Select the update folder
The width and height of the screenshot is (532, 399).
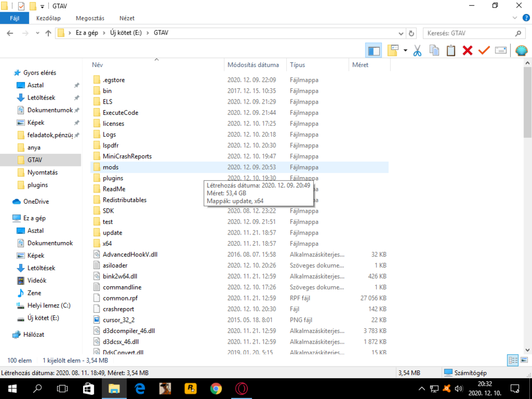(x=112, y=233)
